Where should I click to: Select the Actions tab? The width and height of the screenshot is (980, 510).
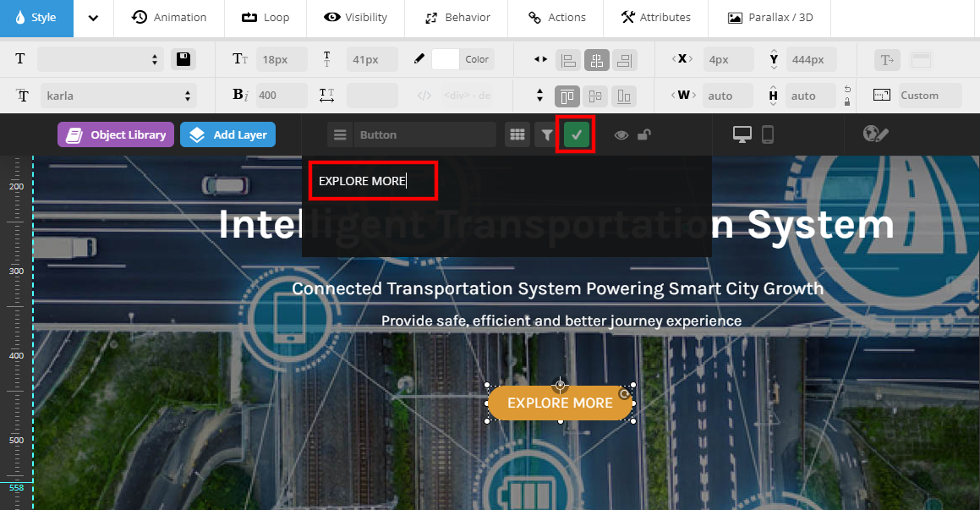coord(556,18)
